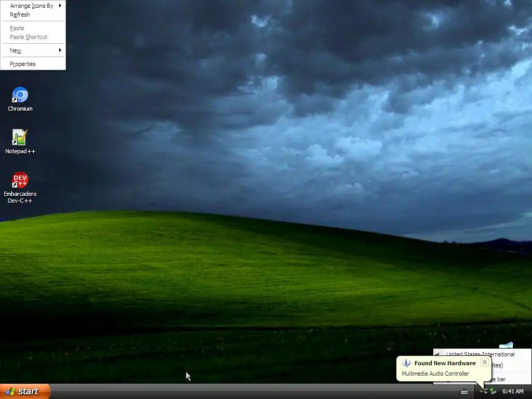532x399 pixels.
Task: Click the Chromium icon label
Action: pos(20,109)
